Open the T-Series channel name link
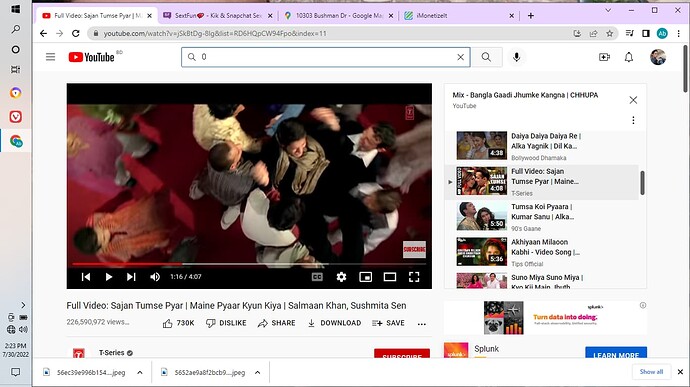This screenshot has width=690, height=387. [x=111, y=353]
